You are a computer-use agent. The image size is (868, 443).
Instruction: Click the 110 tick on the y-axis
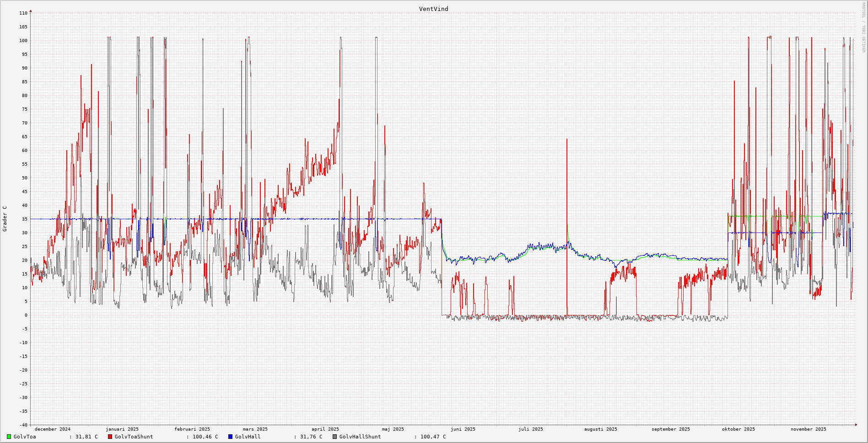pos(23,13)
